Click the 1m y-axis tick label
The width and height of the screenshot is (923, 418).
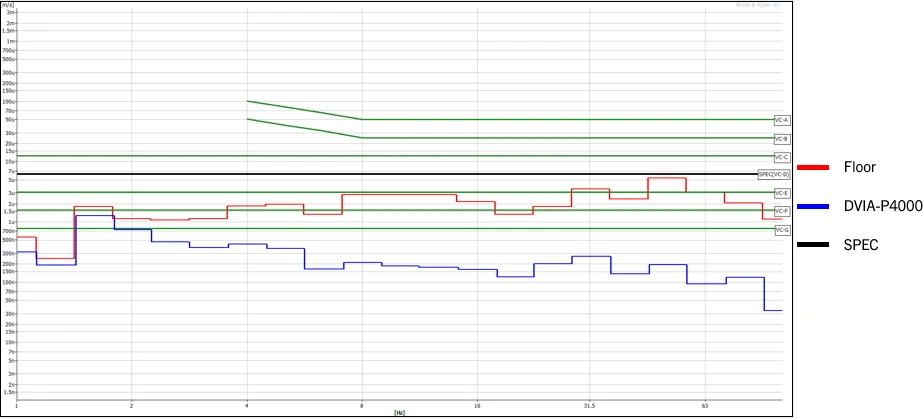point(11,42)
